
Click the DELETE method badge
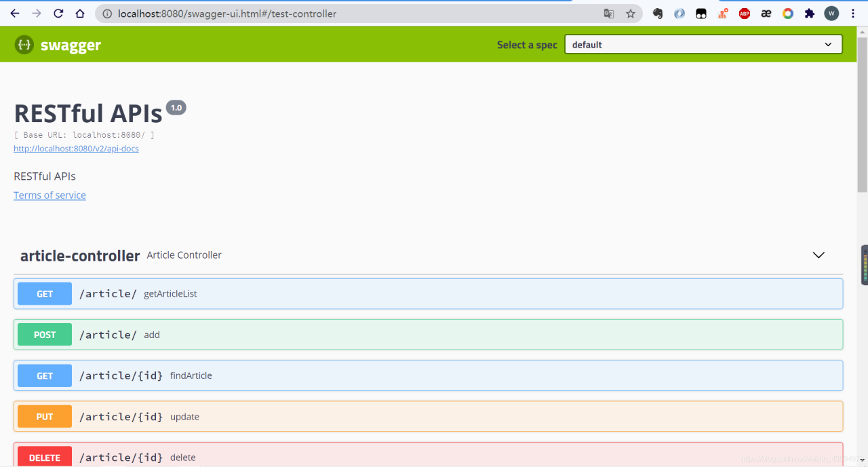[45, 457]
